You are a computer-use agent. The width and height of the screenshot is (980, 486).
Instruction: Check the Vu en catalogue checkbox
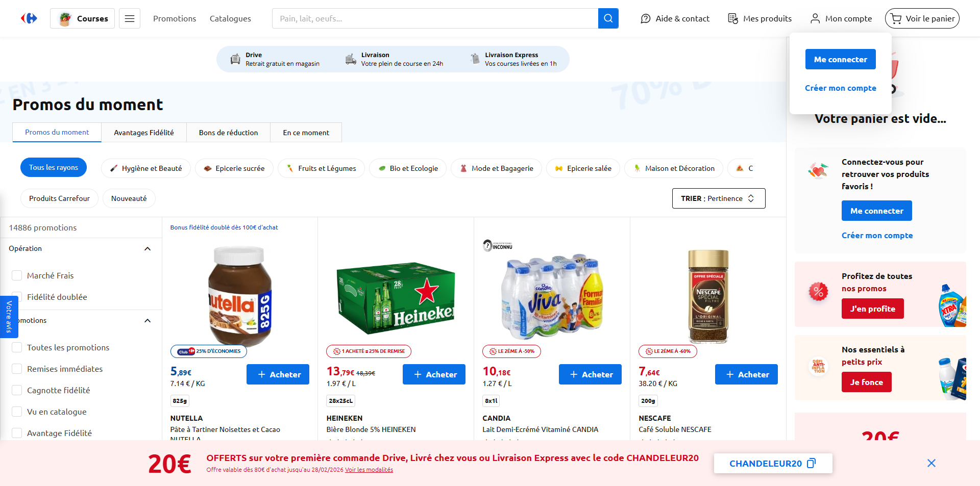(x=17, y=412)
